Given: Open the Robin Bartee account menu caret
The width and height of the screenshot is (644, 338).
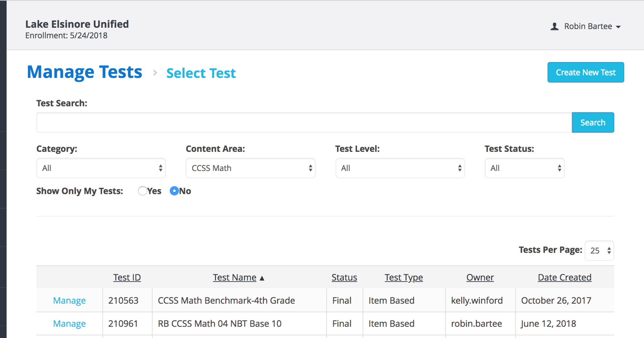Looking at the screenshot, I should pos(618,27).
